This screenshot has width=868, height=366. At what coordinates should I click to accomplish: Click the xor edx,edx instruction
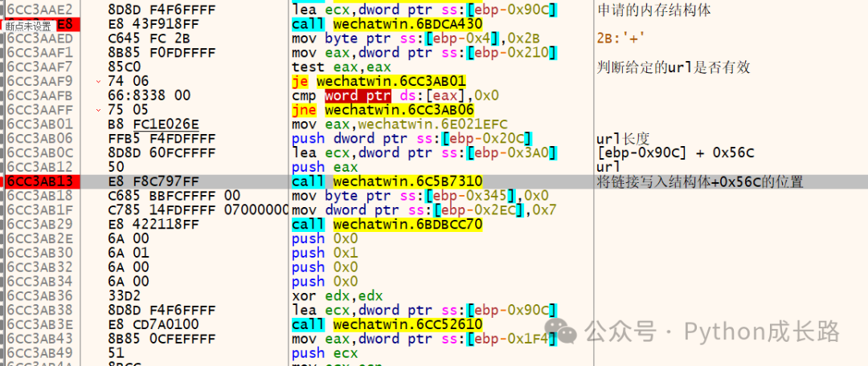point(337,296)
